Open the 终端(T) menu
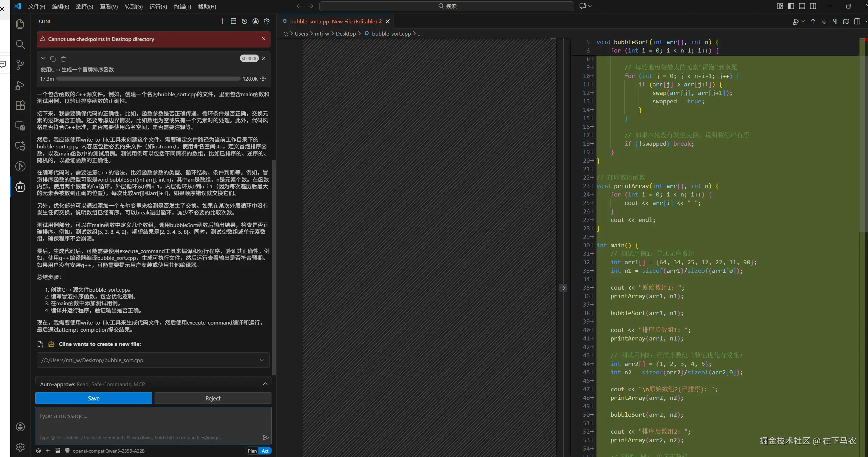868x457 pixels. point(182,6)
